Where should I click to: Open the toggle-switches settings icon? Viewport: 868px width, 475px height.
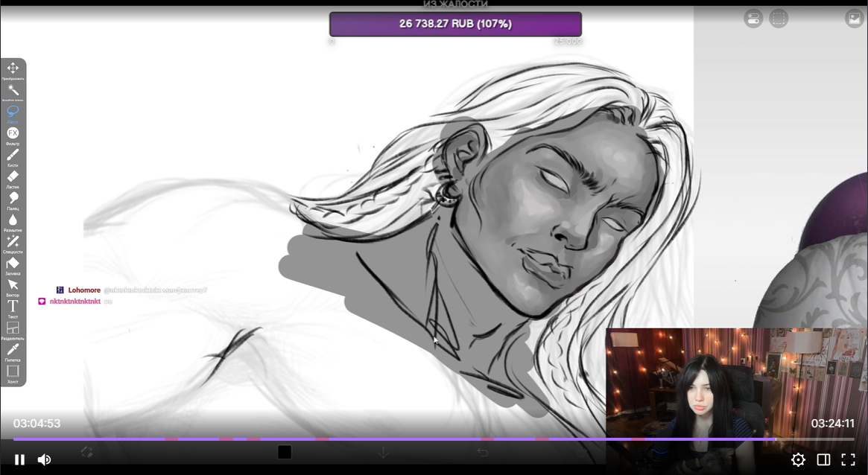[x=753, y=19]
